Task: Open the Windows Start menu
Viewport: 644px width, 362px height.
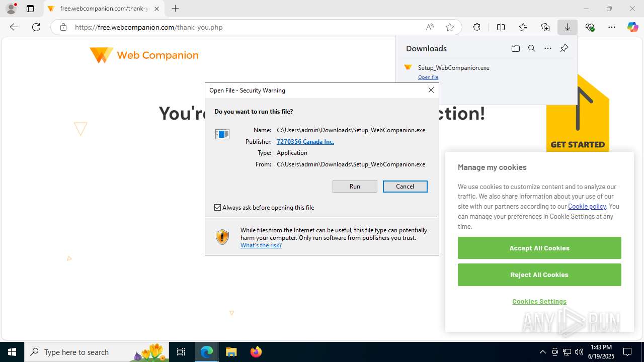Action: [x=12, y=352]
